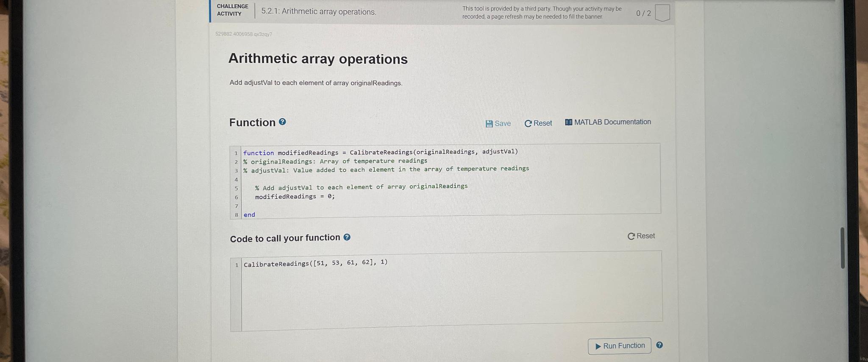Click the '% adjustVal: Value added' comment line
This screenshot has height=362, width=868.
(x=386, y=170)
